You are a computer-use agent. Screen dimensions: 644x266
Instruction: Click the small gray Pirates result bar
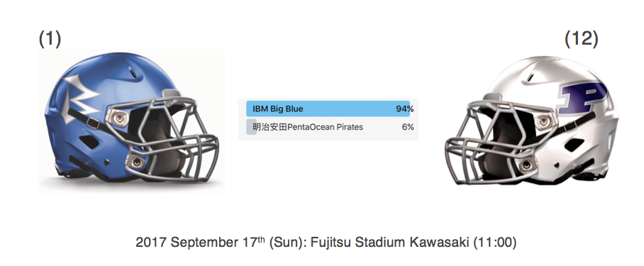(251, 127)
